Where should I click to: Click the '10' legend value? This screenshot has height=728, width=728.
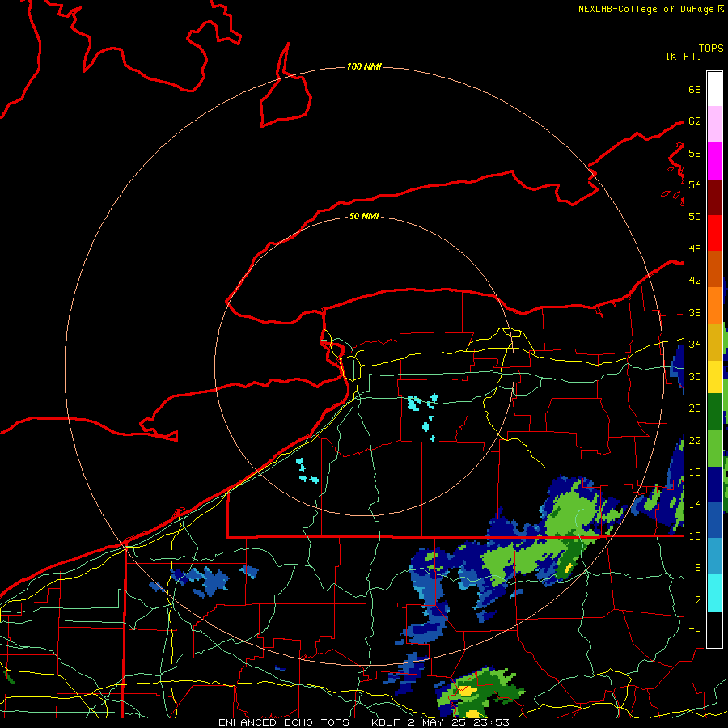695,536
